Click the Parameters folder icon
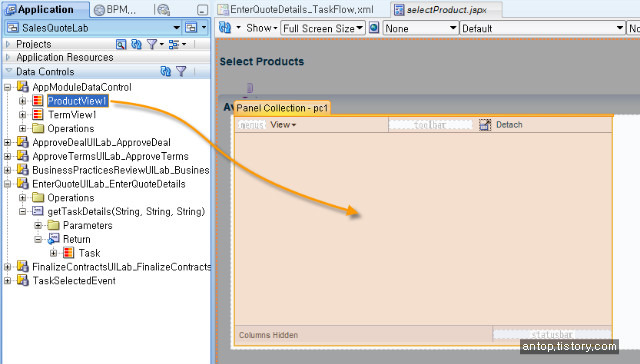The image size is (640, 364). tap(53, 225)
